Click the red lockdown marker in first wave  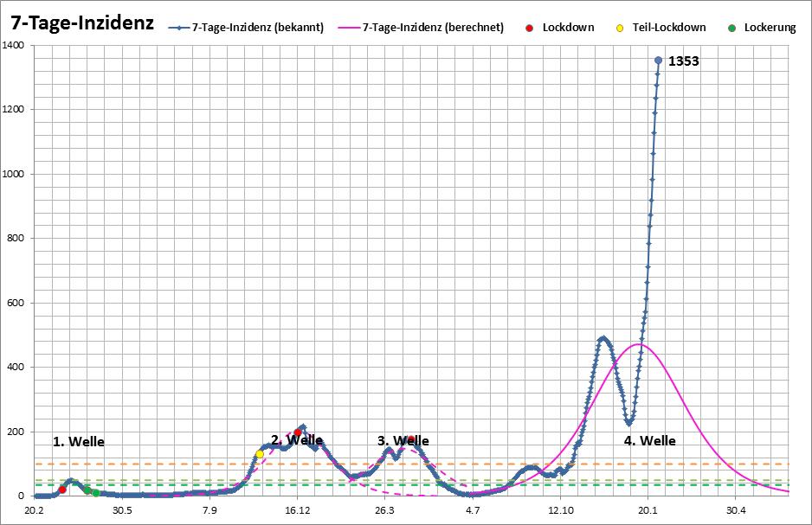[x=62, y=490]
